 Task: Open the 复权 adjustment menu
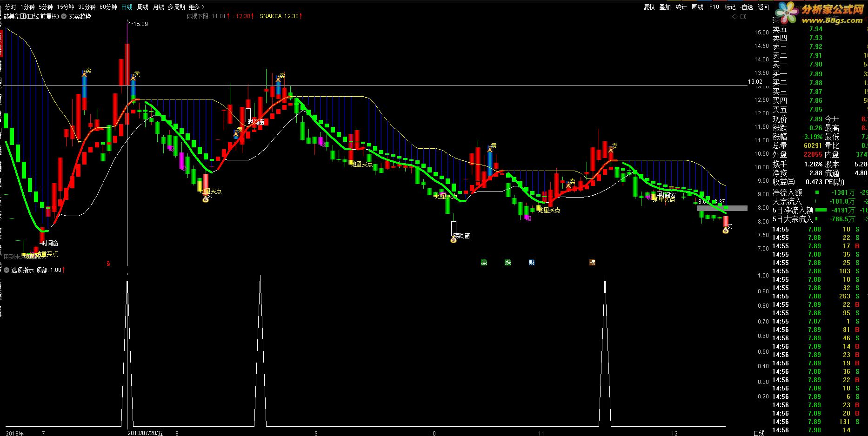[x=649, y=7]
